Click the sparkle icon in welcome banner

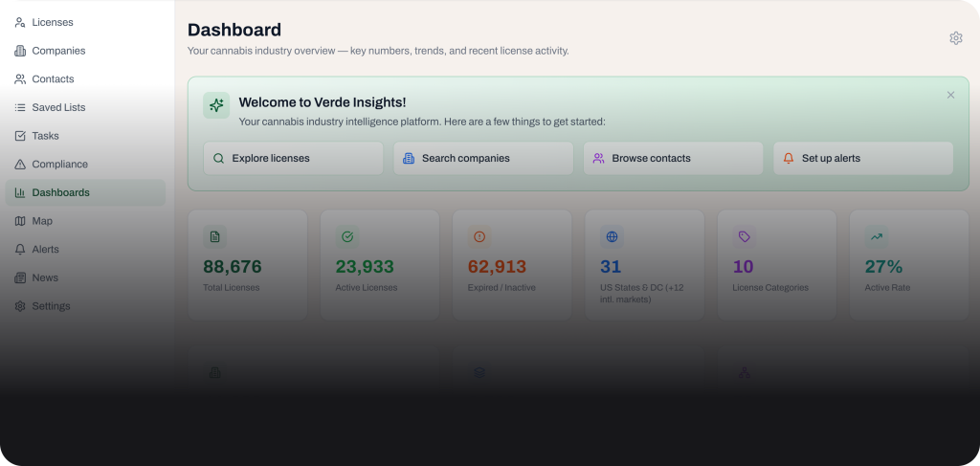point(216,105)
